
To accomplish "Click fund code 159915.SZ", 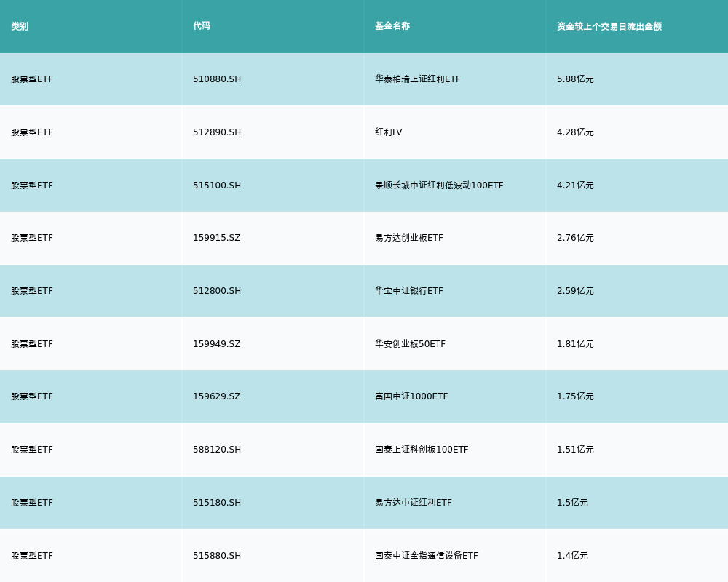I will (x=216, y=238).
